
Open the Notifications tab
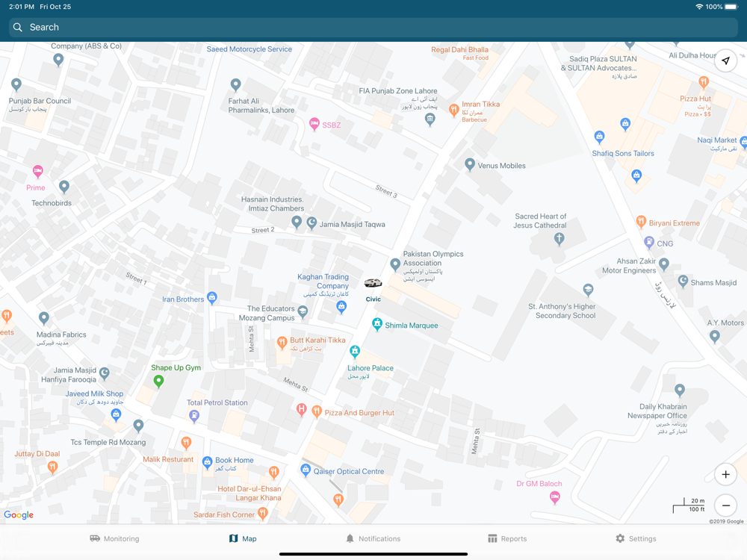click(373, 538)
